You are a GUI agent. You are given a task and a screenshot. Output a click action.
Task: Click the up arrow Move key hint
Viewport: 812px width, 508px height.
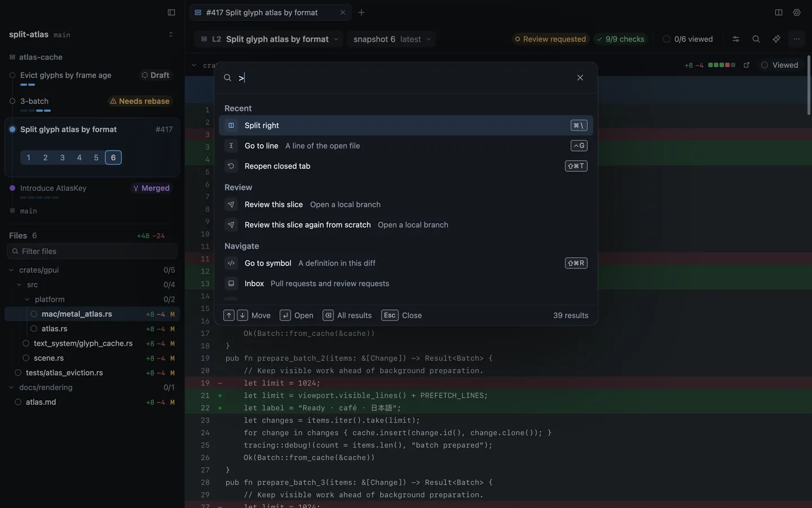pyautogui.click(x=229, y=316)
